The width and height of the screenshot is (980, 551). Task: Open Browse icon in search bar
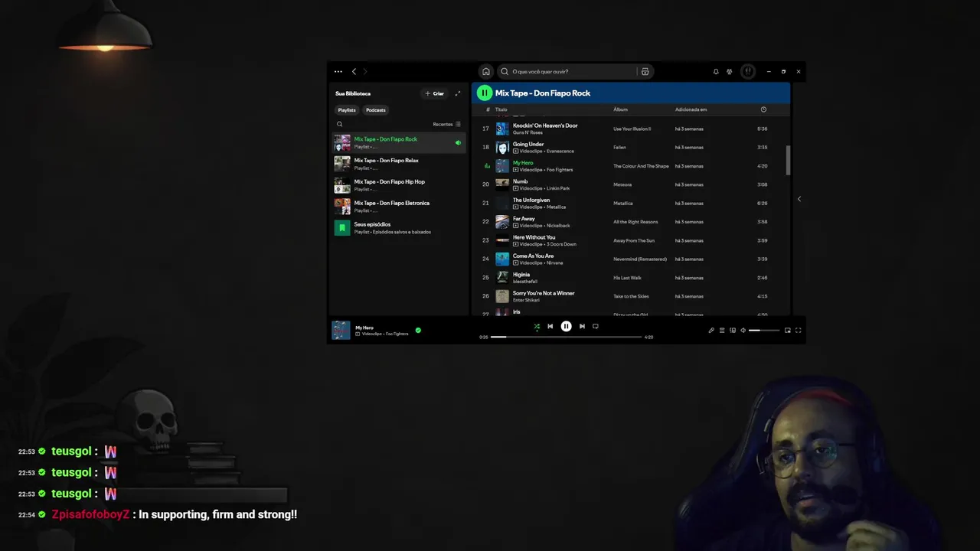coord(645,71)
